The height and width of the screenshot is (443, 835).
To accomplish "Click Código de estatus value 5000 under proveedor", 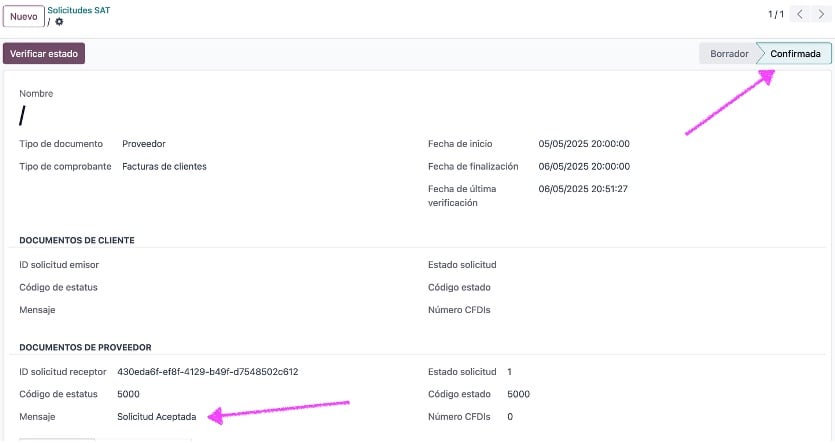I will coord(128,394).
